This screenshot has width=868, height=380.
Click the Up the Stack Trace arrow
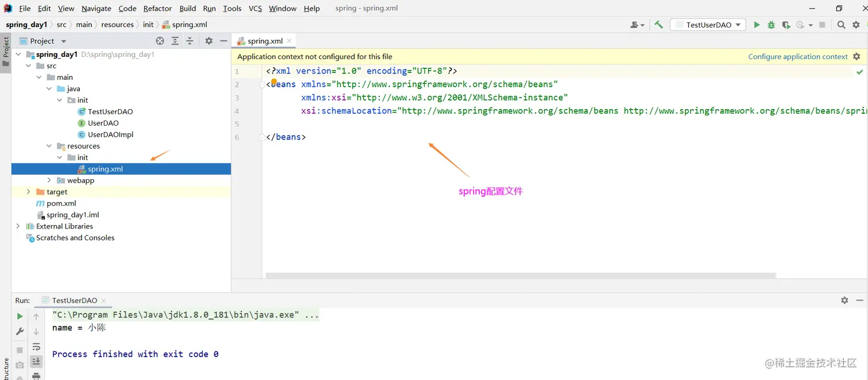tap(36, 316)
